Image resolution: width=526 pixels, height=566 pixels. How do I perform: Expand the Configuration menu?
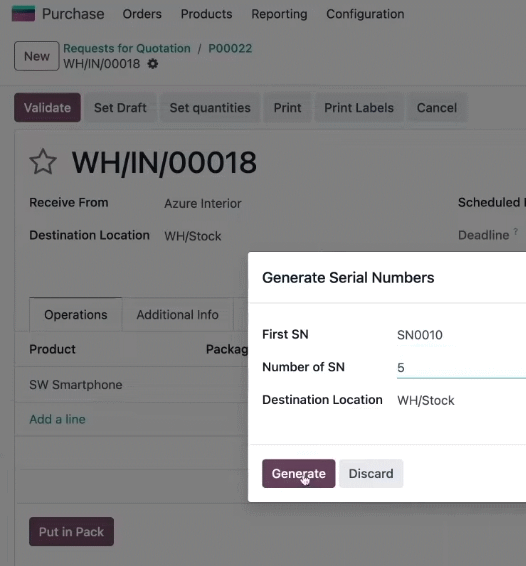(365, 14)
